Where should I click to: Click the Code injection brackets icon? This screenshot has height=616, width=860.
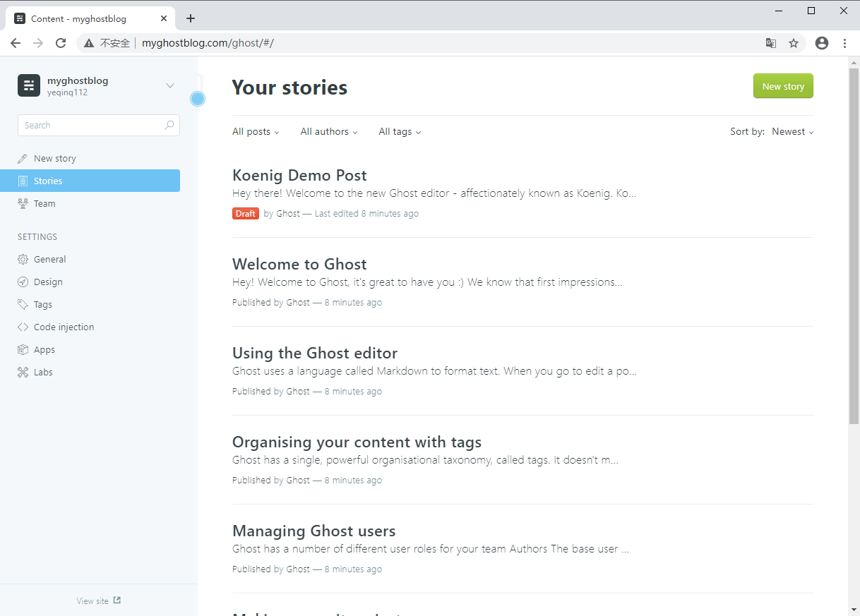click(23, 327)
